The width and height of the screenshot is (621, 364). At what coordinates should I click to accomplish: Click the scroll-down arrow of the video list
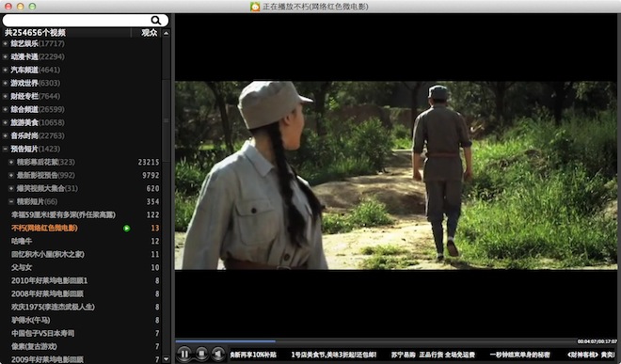tap(167, 359)
